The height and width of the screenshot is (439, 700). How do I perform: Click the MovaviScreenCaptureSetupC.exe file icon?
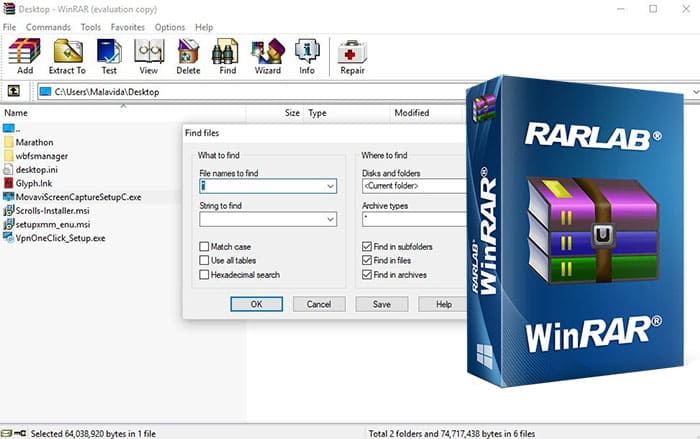click(x=8, y=197)
